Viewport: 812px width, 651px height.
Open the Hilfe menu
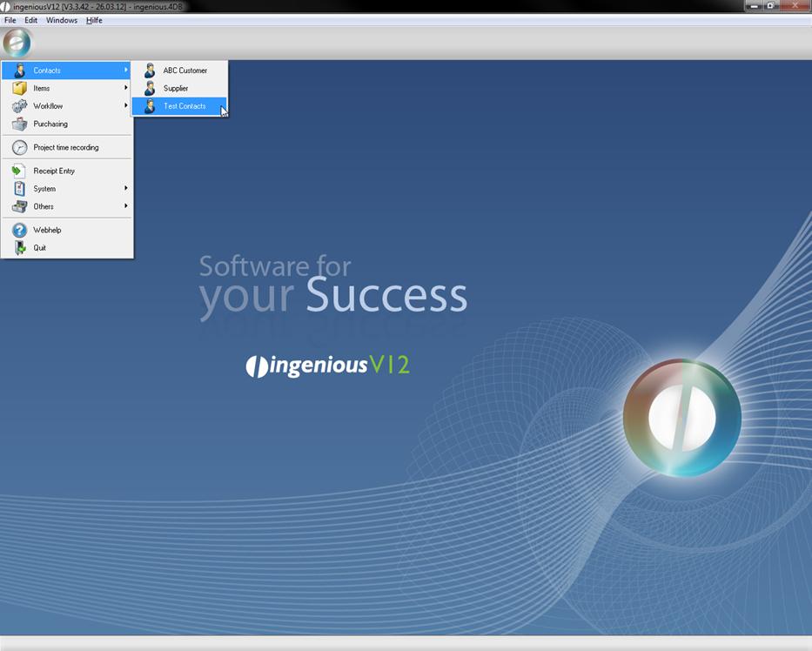(x=94, y=20)
